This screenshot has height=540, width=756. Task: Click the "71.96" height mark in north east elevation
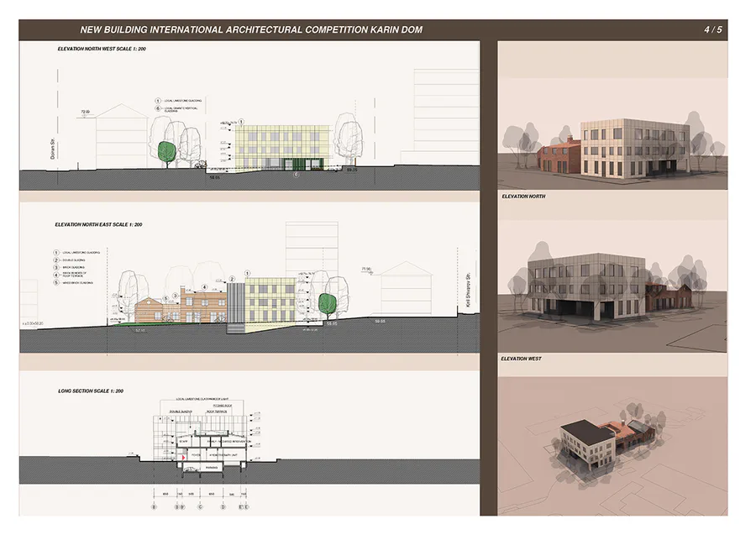coord(366,269)
